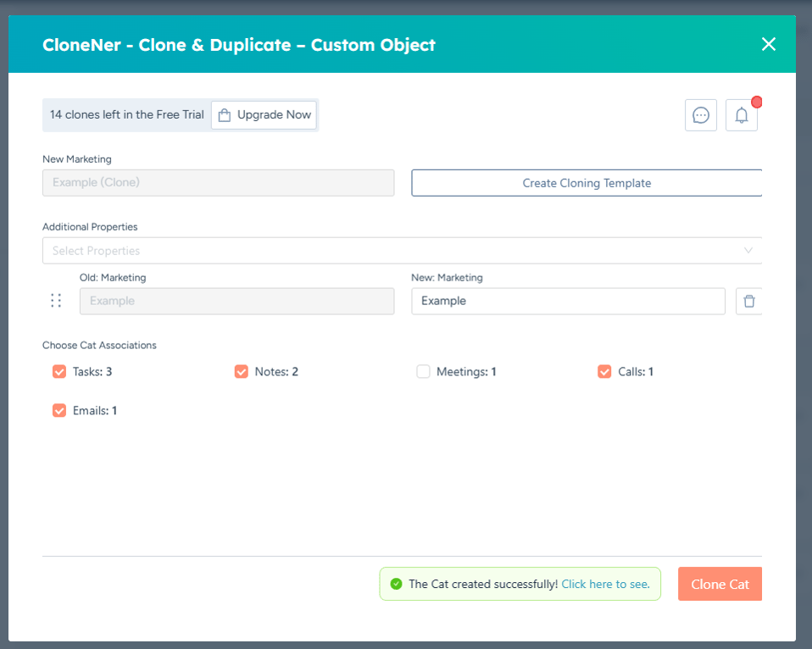This screenshot has width=812, height=649.
Task: Click Create Cloning Template button
Action: tap(587, 183)
